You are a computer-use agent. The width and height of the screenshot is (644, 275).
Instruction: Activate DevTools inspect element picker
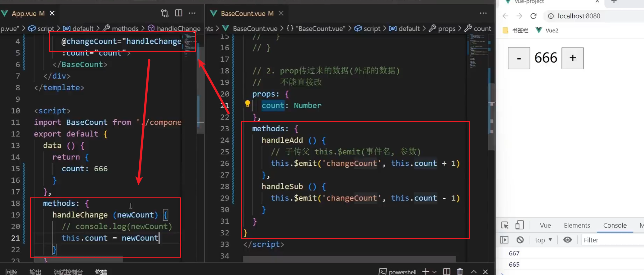point(505,225)
